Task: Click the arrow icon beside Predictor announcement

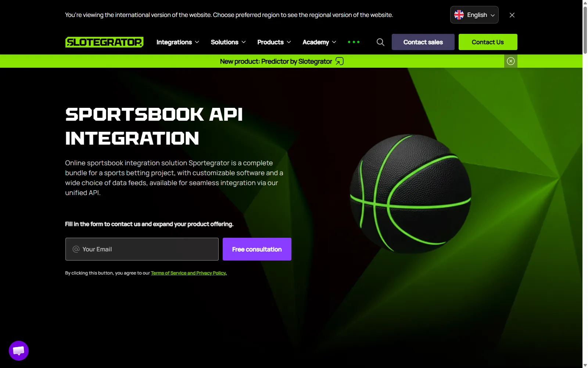Action: tap(340, 61)
